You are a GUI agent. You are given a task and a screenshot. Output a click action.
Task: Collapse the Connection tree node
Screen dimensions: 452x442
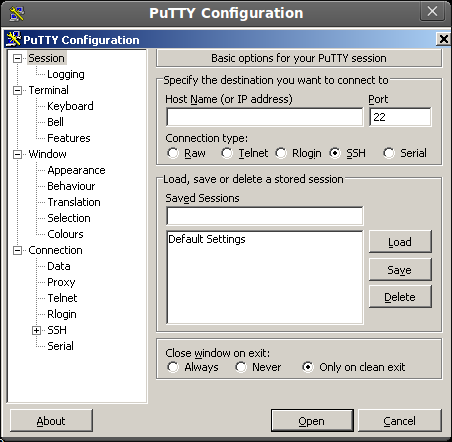[17, 251]
